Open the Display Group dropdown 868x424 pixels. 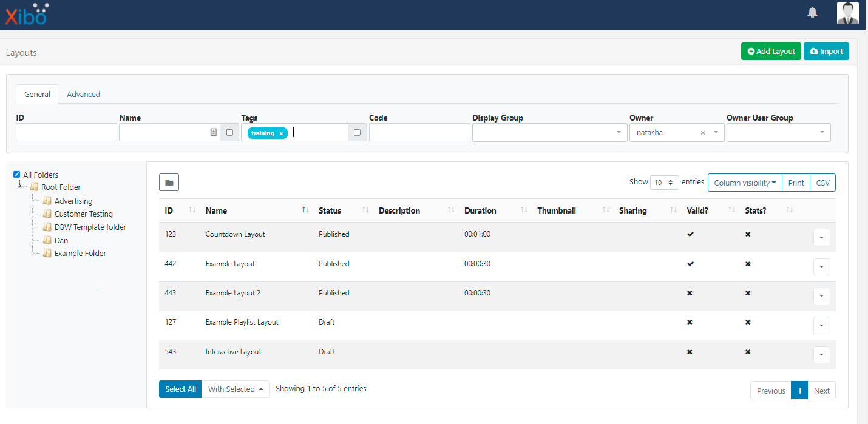click(549, 132)
